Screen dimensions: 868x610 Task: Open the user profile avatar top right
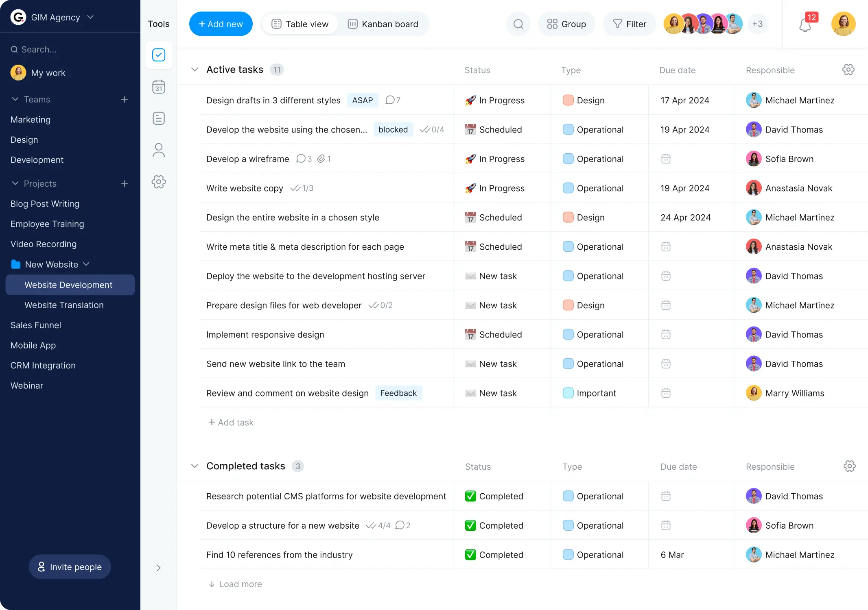click(843, 24)
